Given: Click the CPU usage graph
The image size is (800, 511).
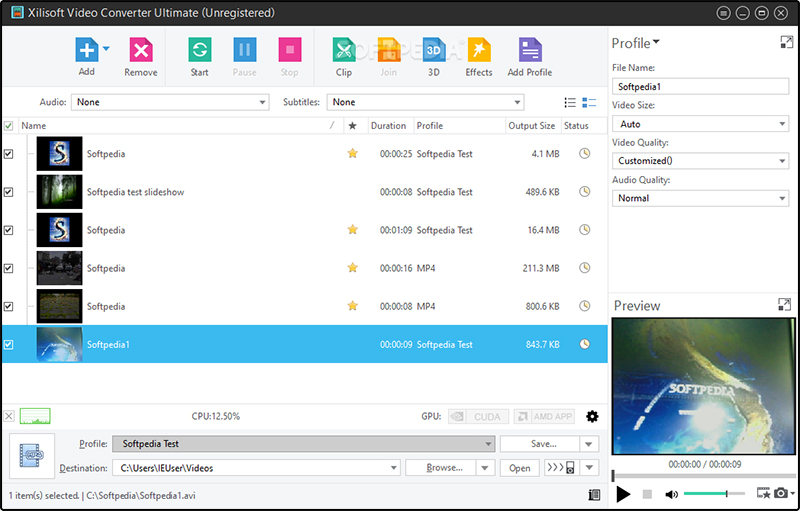Looking at the screenshot, I should 35,416.
